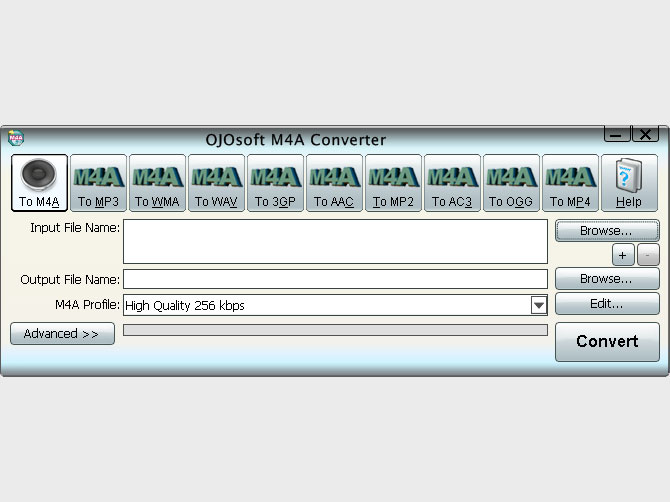This screenshot has height=502, width=670.
Task: Choose the To MP4 format button
Action: pyautogui.click(x=570, y=183)
